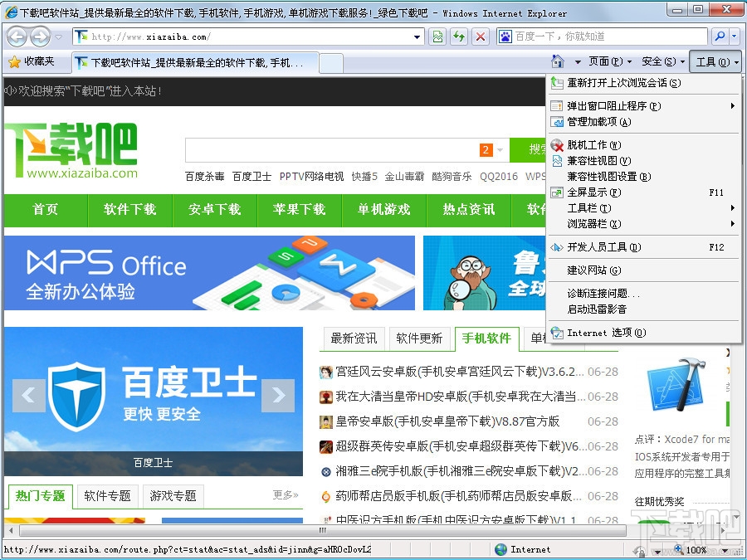
Task: Switch to the 手机软件 tab
Action: [x=487, y=338]
